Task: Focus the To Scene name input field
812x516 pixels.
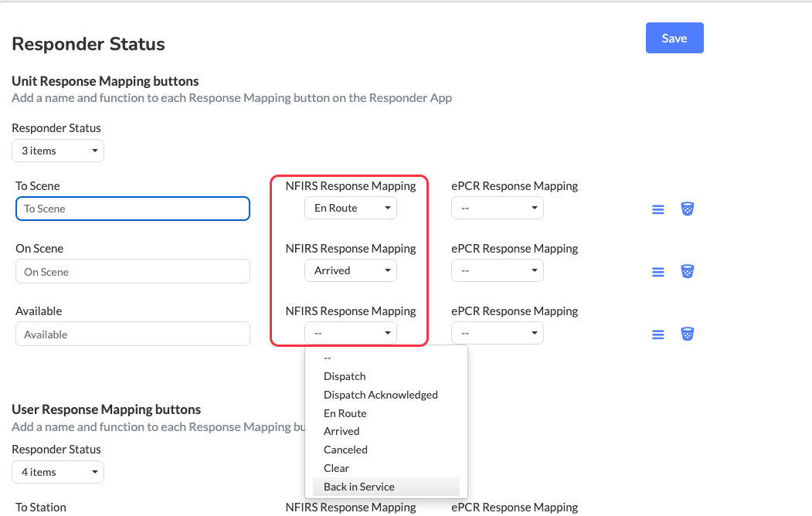Action: (133, 209)
